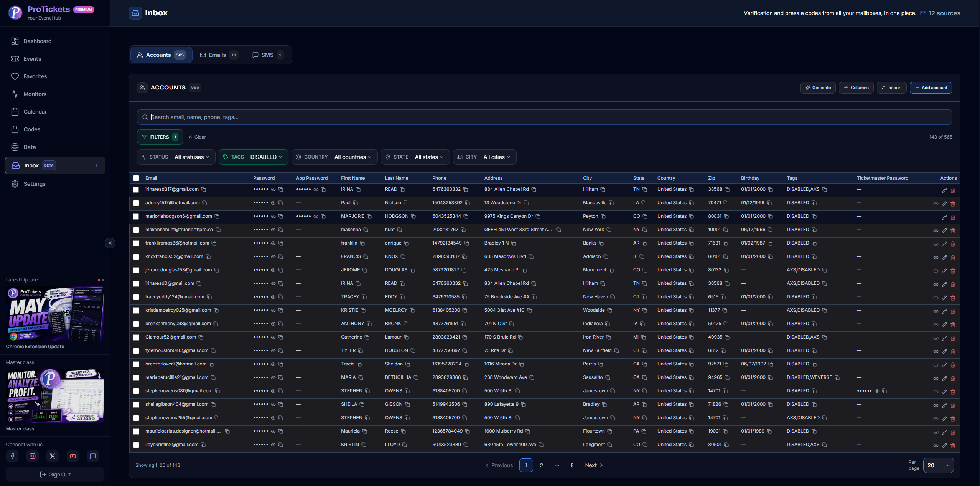Open chat social link icon
The width and height of the screenshot is (980, 486).
(93, 456)
